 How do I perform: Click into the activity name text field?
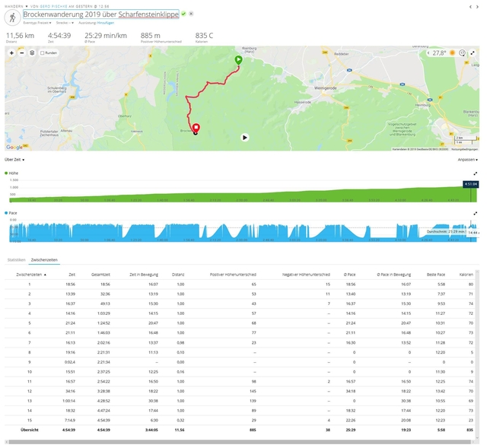click(100, 14)
